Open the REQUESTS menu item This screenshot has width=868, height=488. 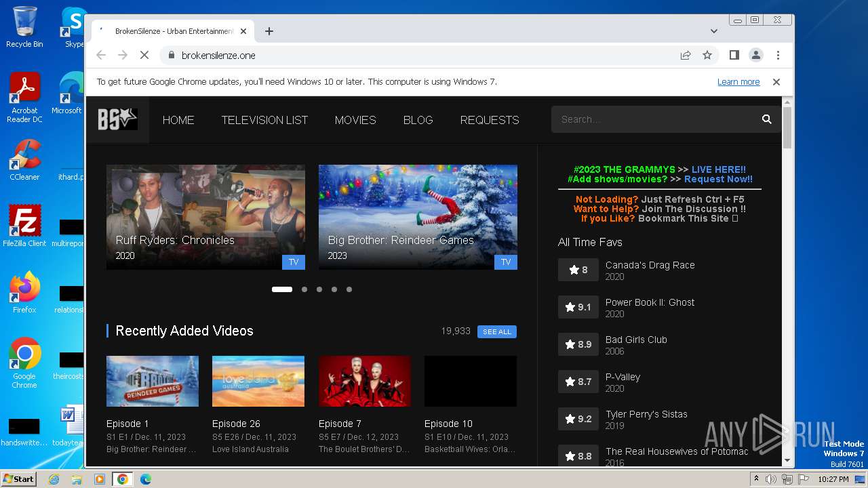point(490,120)
